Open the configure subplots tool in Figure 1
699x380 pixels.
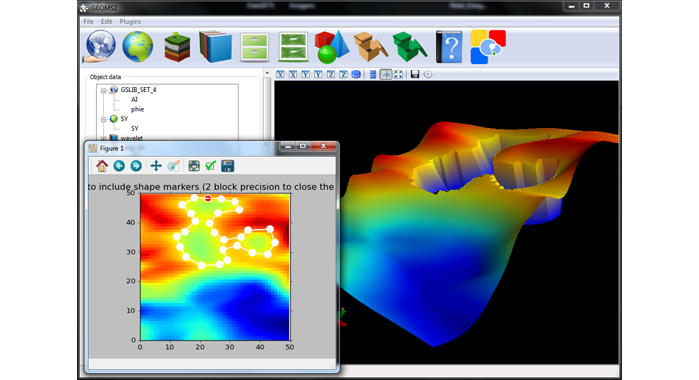point(194,166)
